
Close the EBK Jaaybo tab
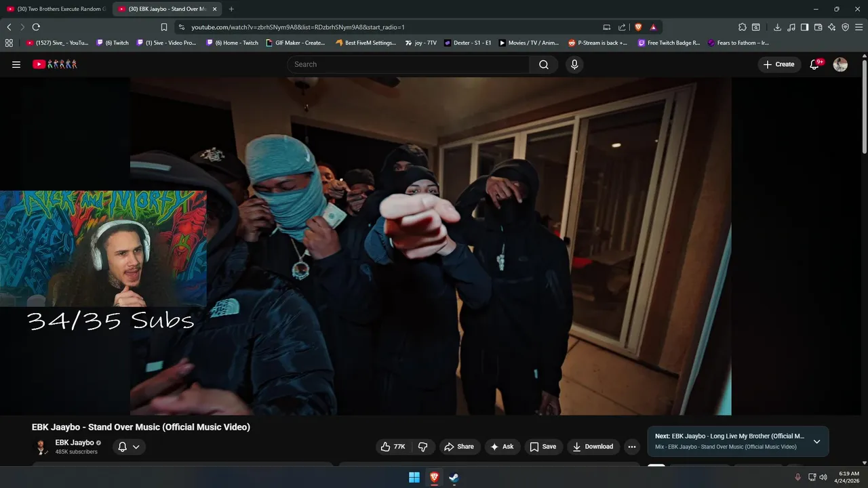[215, 9]
